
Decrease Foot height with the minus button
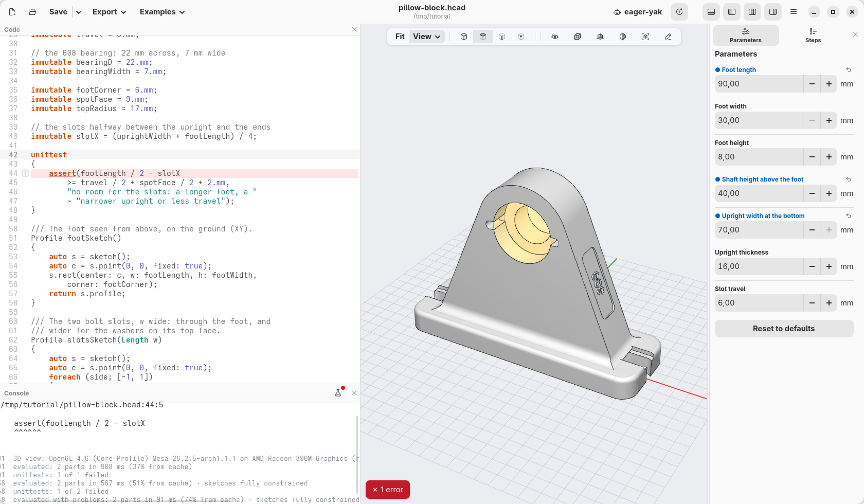812,157
